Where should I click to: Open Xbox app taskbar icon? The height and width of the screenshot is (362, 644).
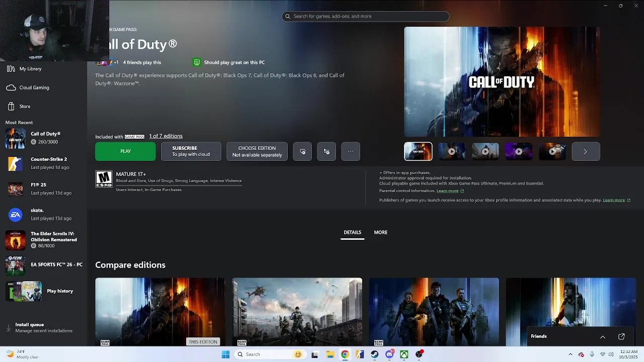(404, 354)
